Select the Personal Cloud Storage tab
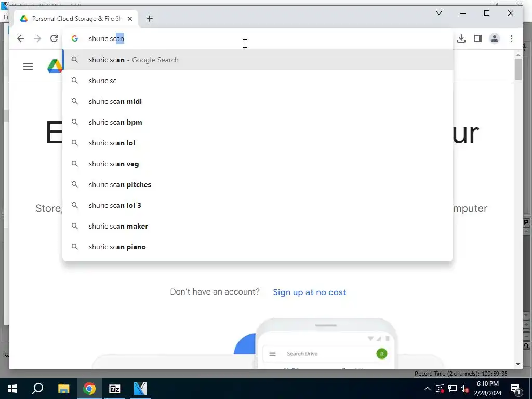This screenshot has height=399, width=532. pyautogui.click(x=75, y=19)
